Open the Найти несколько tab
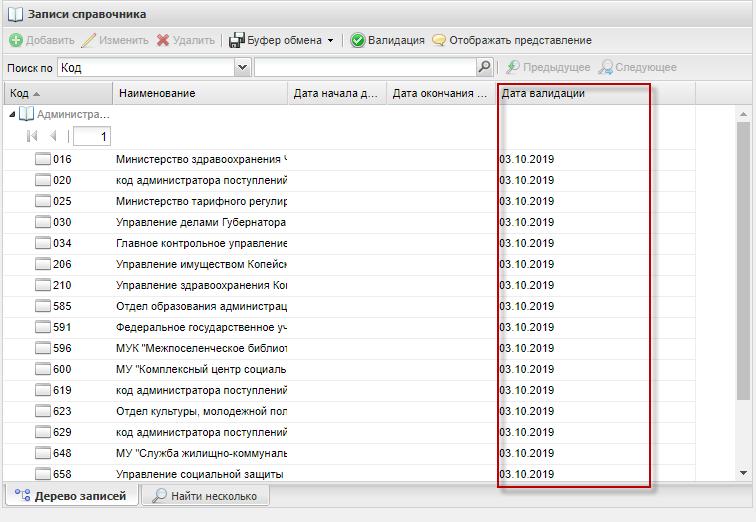Screen dimensions: 756x522 click(204, 496)
